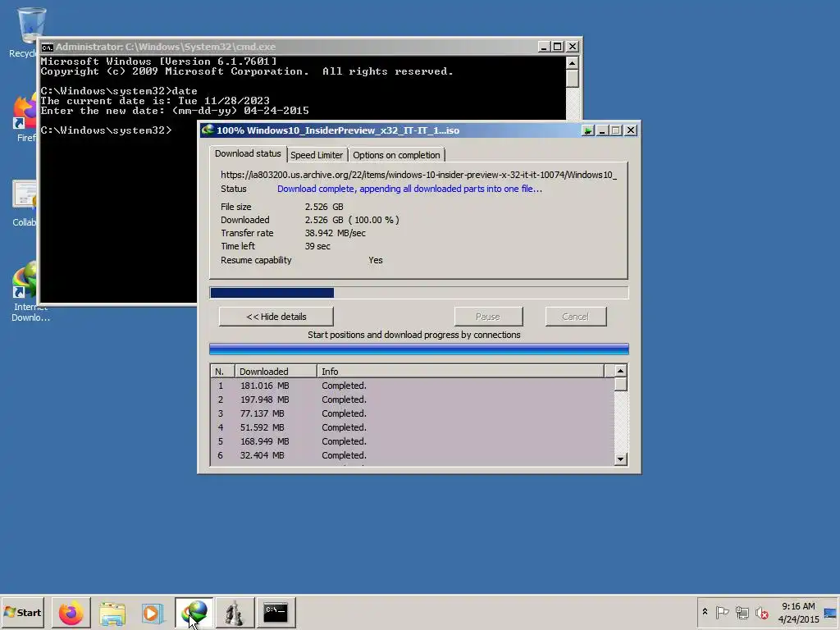Viewport: 840px width, 630px height.
Task: Select connection row 5 with 168.949 MB
Action: pos(412,441)
